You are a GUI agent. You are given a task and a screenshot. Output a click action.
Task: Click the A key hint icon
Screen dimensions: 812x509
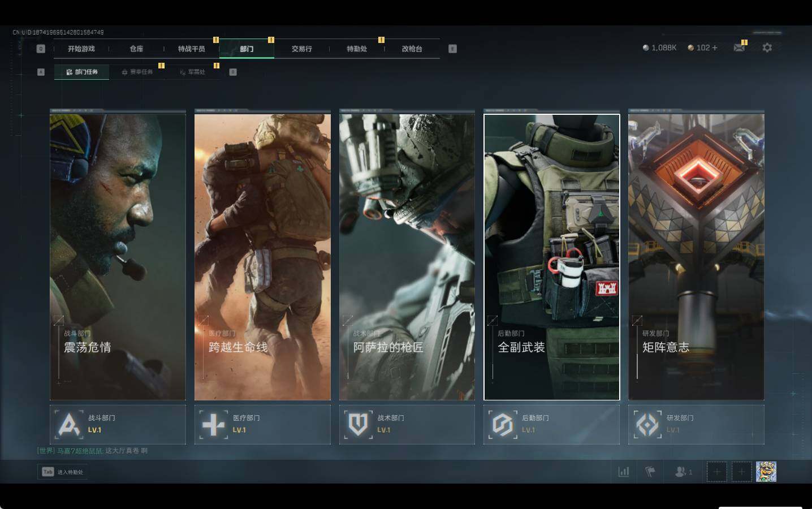pos(41,72)
